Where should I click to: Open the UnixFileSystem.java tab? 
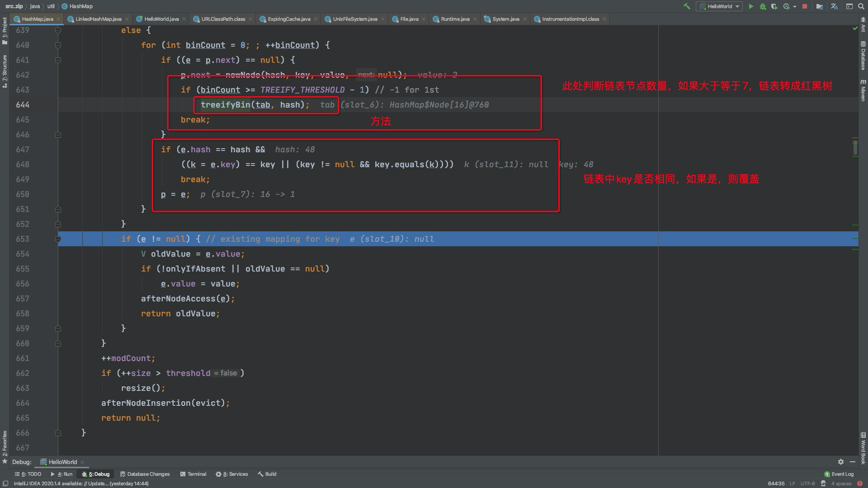[x=355, y=19]
